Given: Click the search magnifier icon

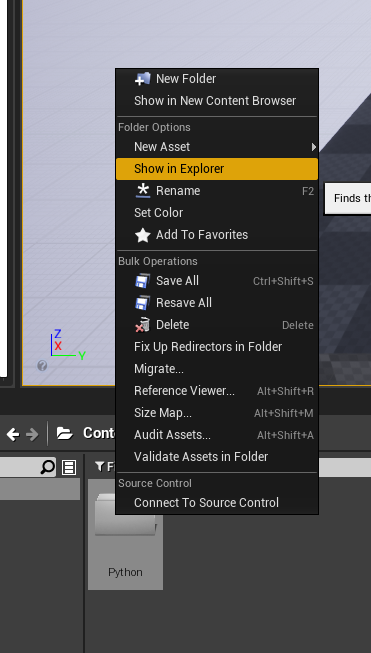Looking at the screenshot, I should click(x=47, y=467).
